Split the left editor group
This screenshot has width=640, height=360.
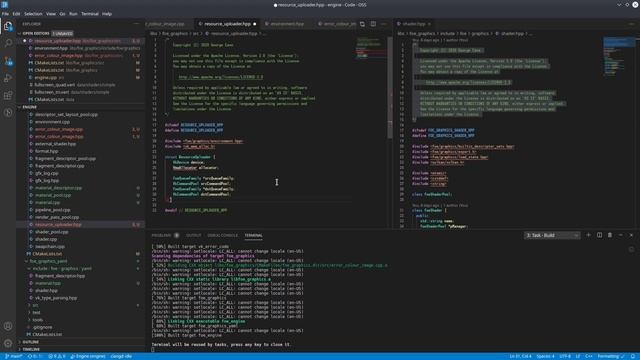coord(373,24)
